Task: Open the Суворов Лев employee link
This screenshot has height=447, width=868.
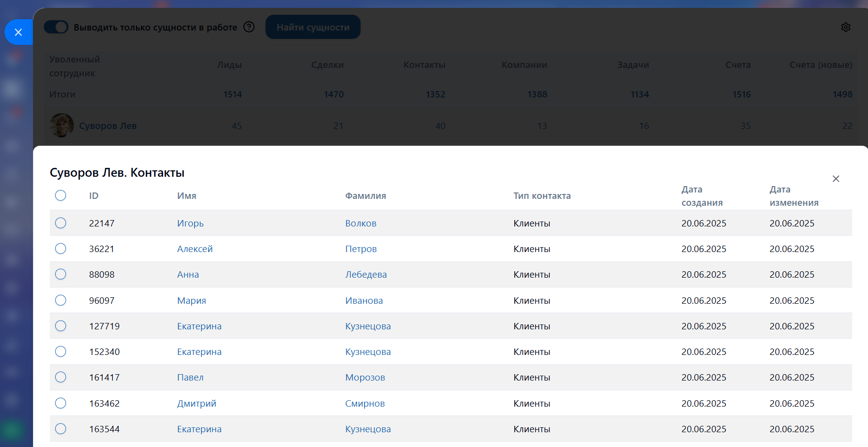Action: 108,126
